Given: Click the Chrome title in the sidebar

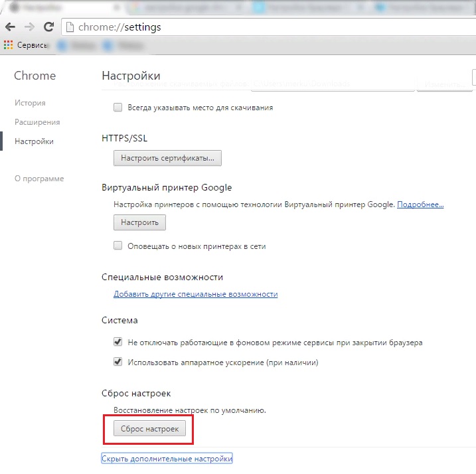Looking at the screenshot, I should (x=35, y=76).
